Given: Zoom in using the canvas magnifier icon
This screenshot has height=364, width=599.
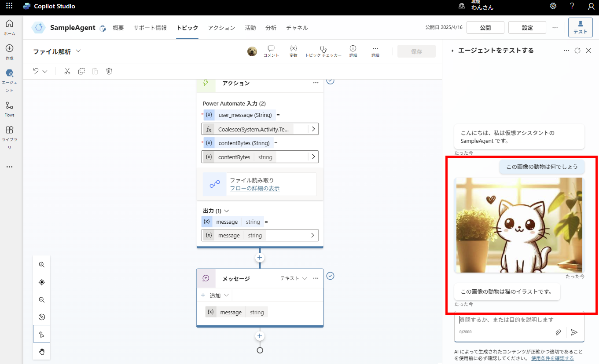Looking at the screenshot, I should (41, 264).
